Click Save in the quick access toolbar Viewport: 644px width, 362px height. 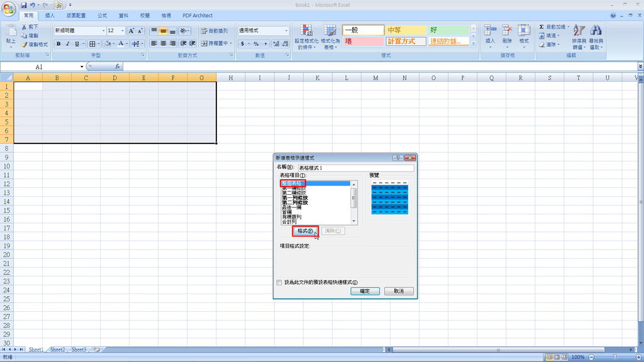pyautogui.click(x=23, y=5)
